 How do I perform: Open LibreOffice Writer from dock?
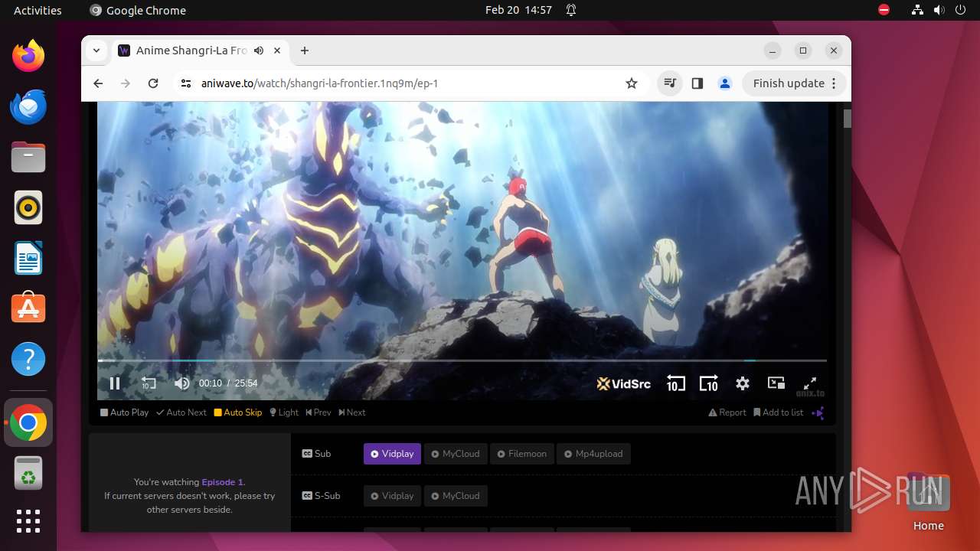pos(28,258)
